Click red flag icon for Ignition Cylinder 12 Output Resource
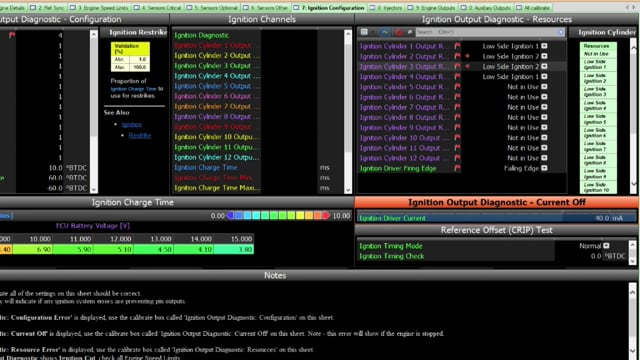Viewport: 640px width, 360px height. pyautogui.click(x=457, y=158)
